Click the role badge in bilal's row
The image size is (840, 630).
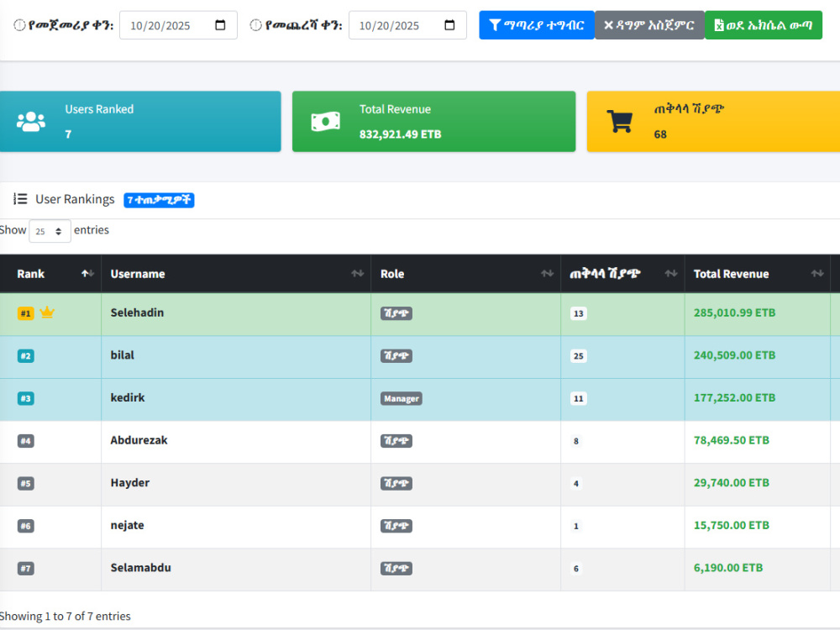(x=396, y=355)
